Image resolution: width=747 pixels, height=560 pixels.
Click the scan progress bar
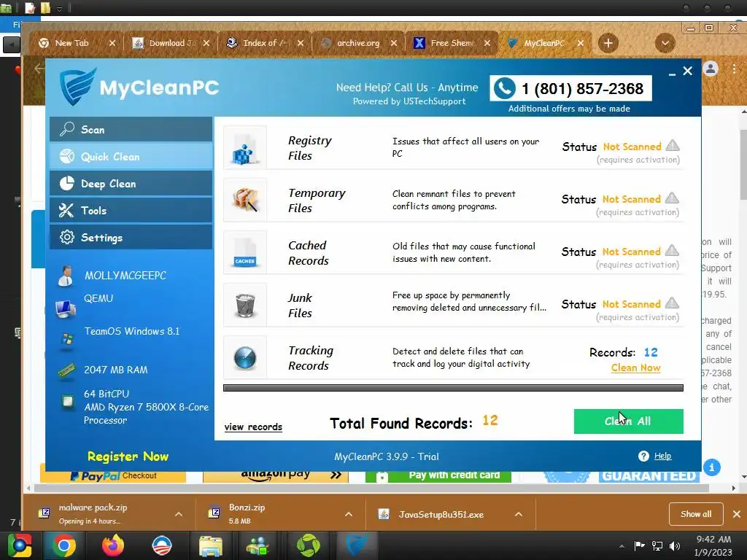click(453, 388)
